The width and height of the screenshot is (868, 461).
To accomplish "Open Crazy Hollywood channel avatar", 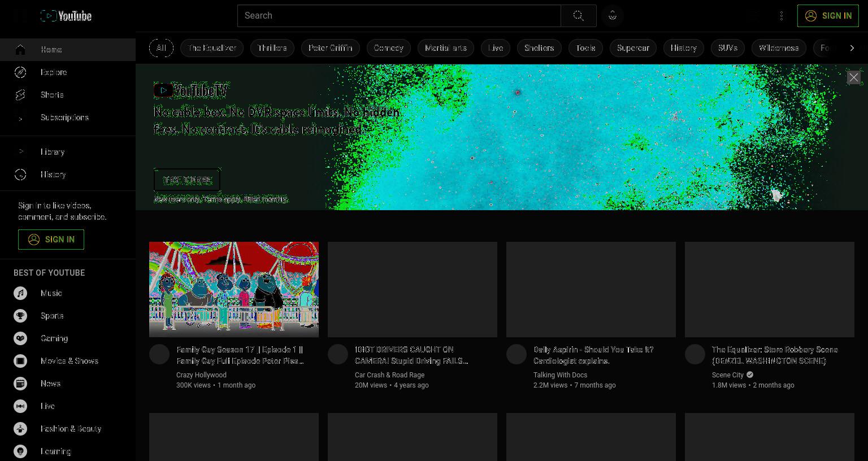I will (159, 354).
